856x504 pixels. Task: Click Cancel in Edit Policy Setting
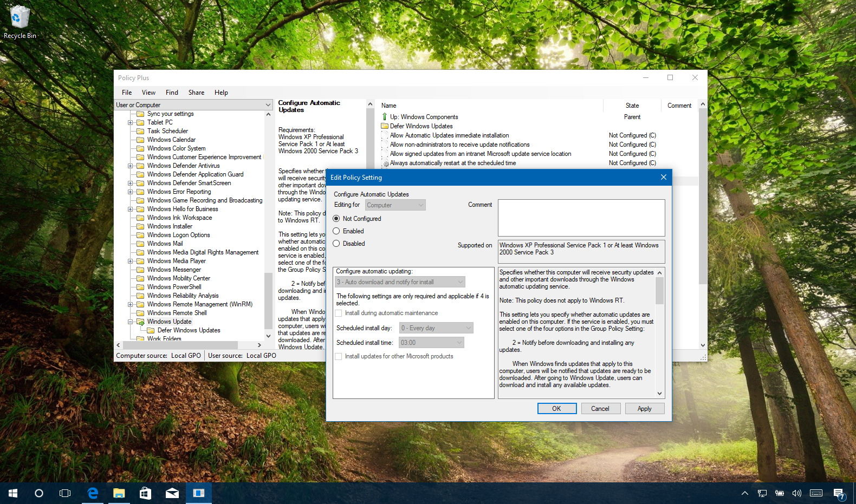pyautogui.click(x=600, y=409)
